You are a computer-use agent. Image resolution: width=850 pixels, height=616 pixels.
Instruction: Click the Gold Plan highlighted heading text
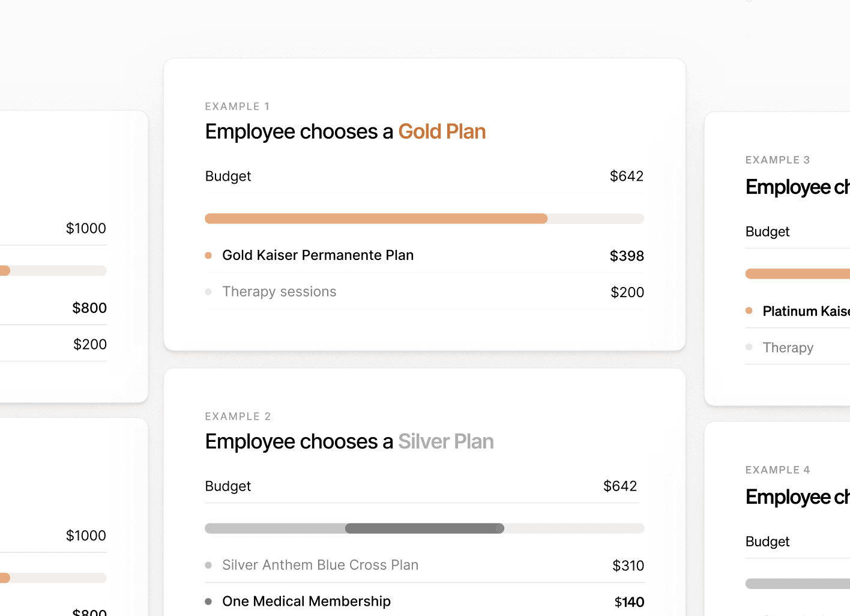(x=442, y=131)
